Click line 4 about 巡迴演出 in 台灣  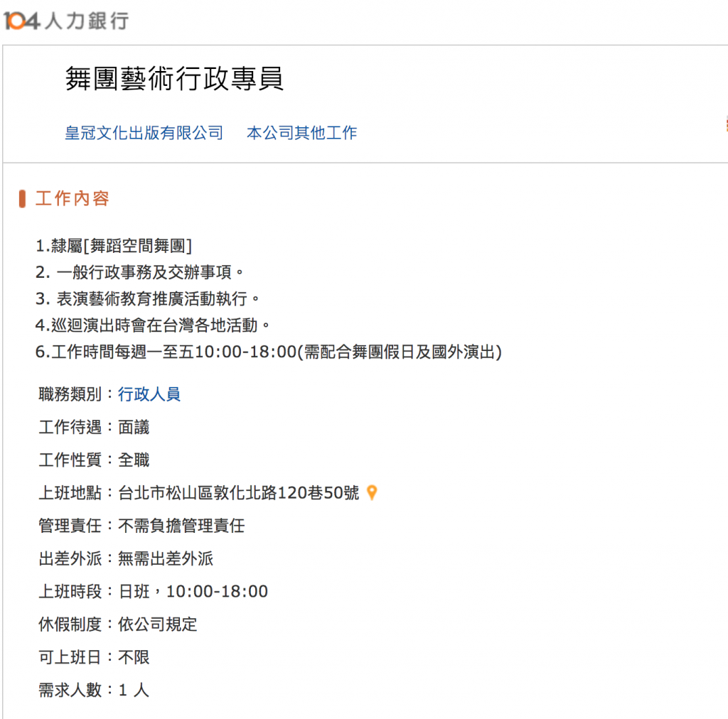click(153, 325)
